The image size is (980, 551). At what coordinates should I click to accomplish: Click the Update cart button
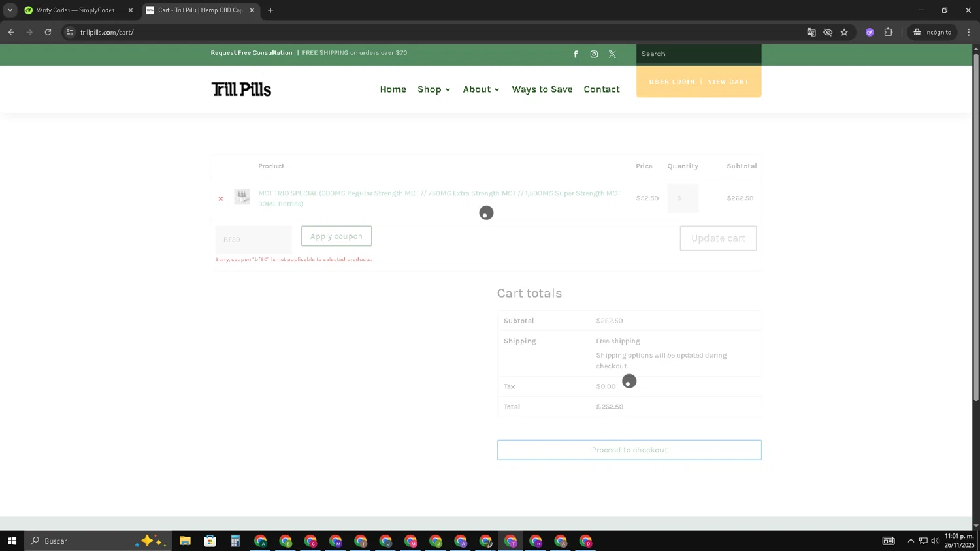[718, 238]
